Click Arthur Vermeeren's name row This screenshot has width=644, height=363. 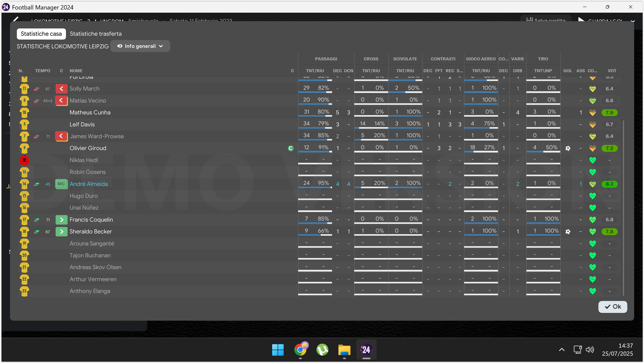tap(93, 279)
